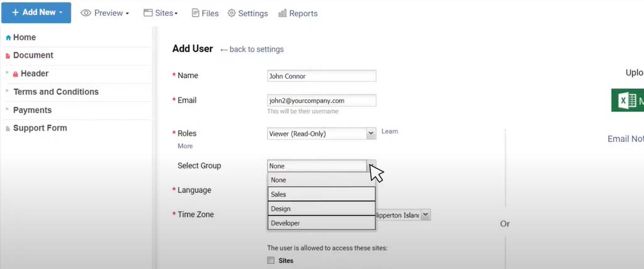644x269 pixels.
Task: Open Reports in the top toolbar
Action: pos(298,13)
